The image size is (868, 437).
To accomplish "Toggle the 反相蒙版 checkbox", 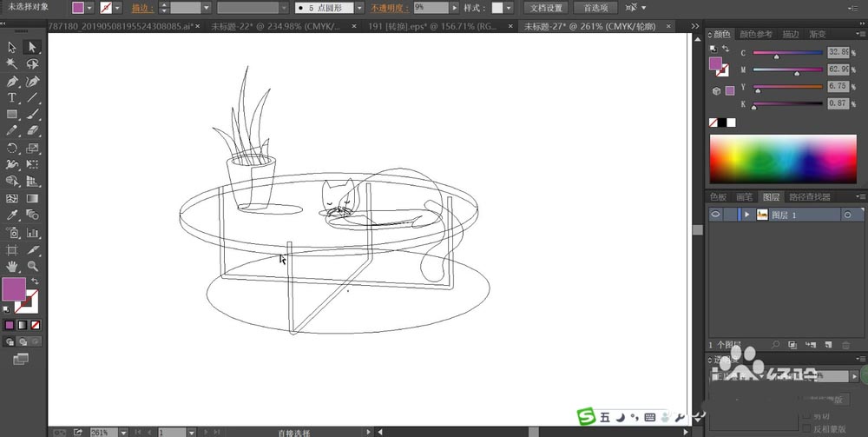I will tap(806, 428).
